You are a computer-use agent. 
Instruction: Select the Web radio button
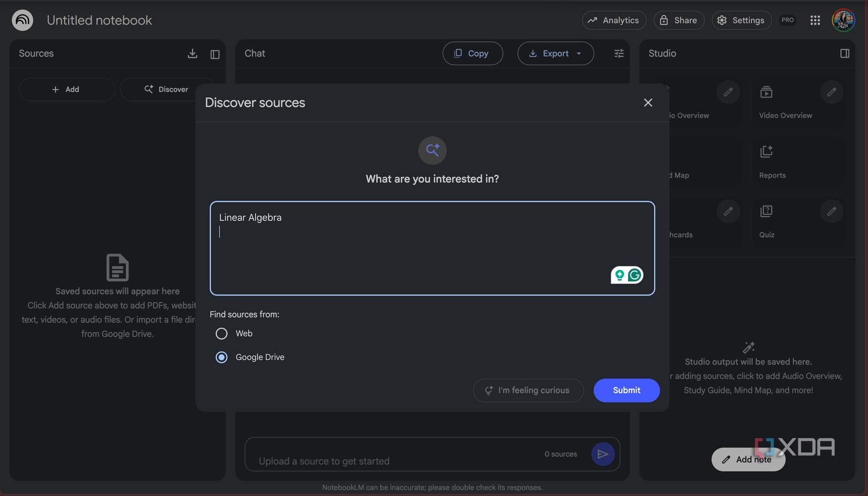[x=221, y=333]
